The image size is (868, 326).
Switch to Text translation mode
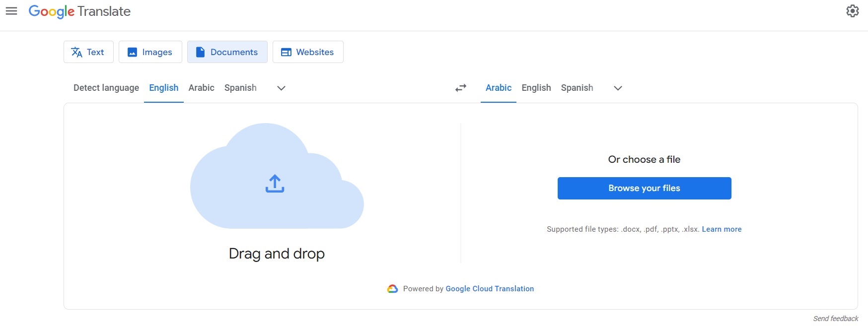[x=88, y=52]
